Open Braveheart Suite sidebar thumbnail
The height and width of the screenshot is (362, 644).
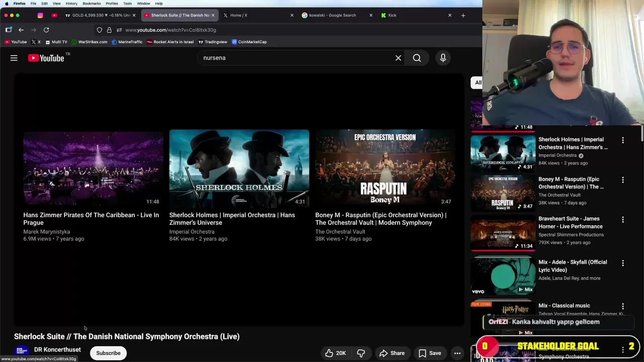pyautogui.click(x=503, y=233)
